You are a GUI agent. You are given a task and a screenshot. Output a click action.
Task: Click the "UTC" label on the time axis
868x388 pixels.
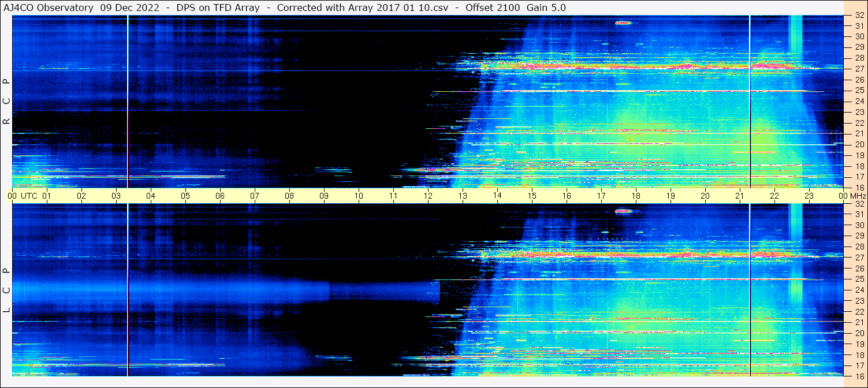point(29,196)
